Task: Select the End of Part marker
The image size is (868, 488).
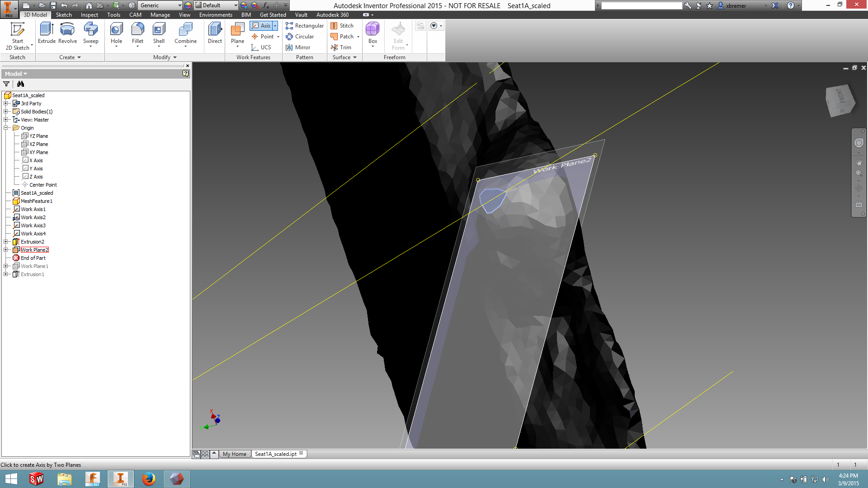Action: click(33, 258)
